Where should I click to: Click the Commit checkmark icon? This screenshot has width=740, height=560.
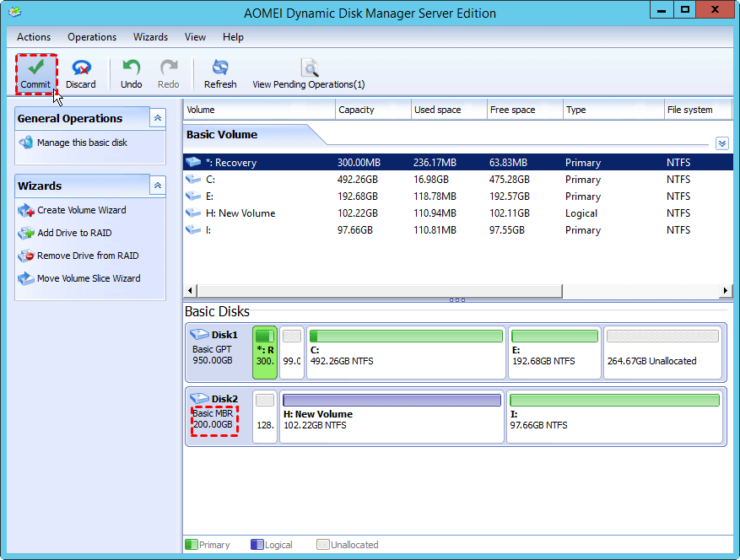pos(36,67)
